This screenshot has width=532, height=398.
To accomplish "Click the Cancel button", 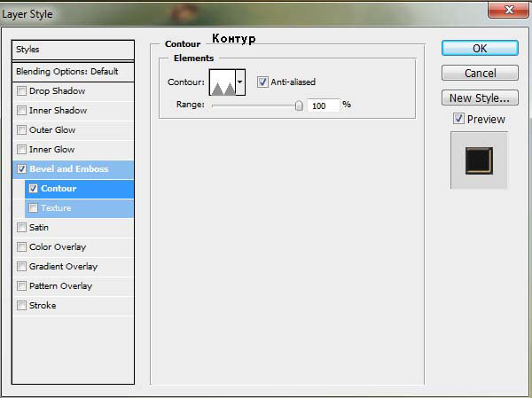I will point(480,73).
